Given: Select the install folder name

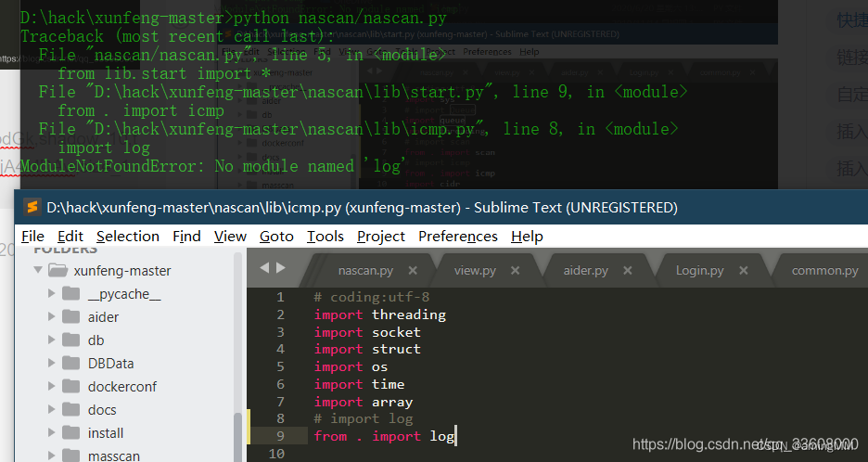Looking at the screenshot, I should pyautogui.click(x=105, y=433).
